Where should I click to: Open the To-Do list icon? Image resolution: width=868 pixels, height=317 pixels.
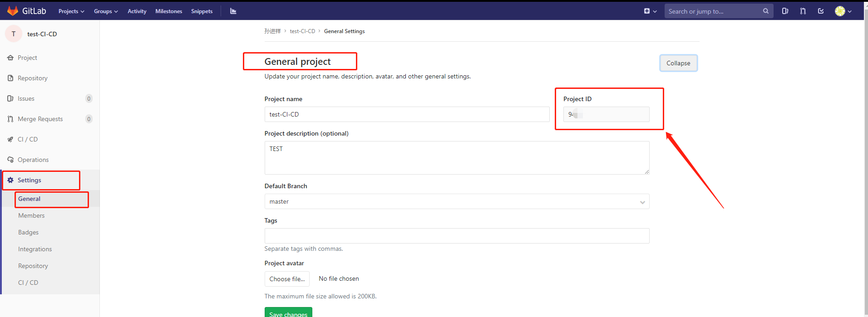[x=821, y=11]
